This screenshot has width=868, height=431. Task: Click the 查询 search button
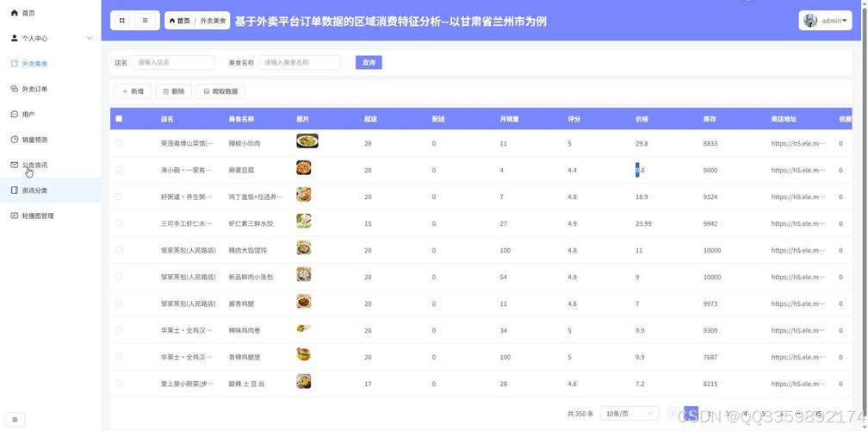point(369,63)
